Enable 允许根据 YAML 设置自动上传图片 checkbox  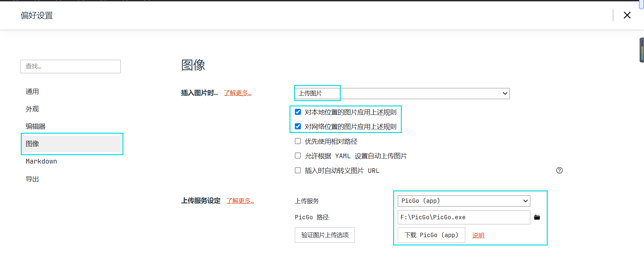click(298, 156)
